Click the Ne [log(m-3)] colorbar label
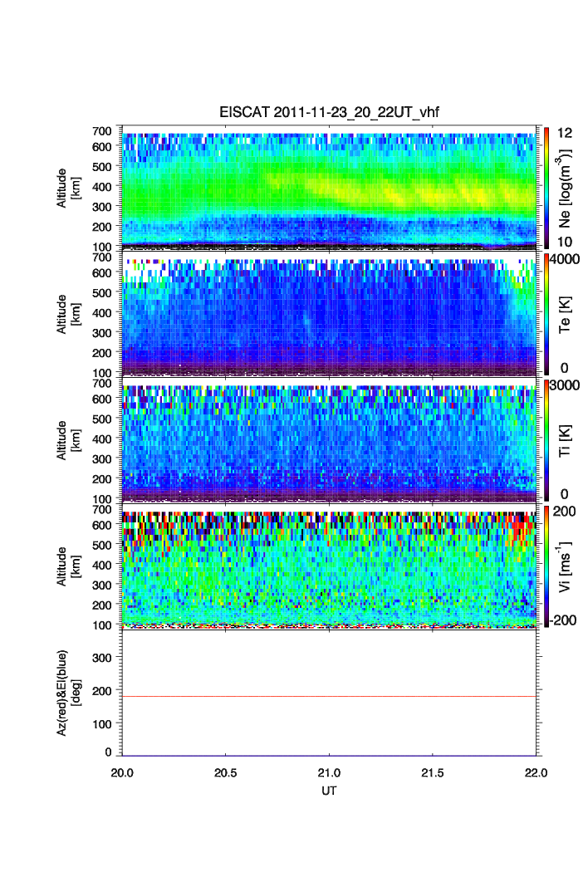This screenshot has height=882, width=588. (565, 189)
